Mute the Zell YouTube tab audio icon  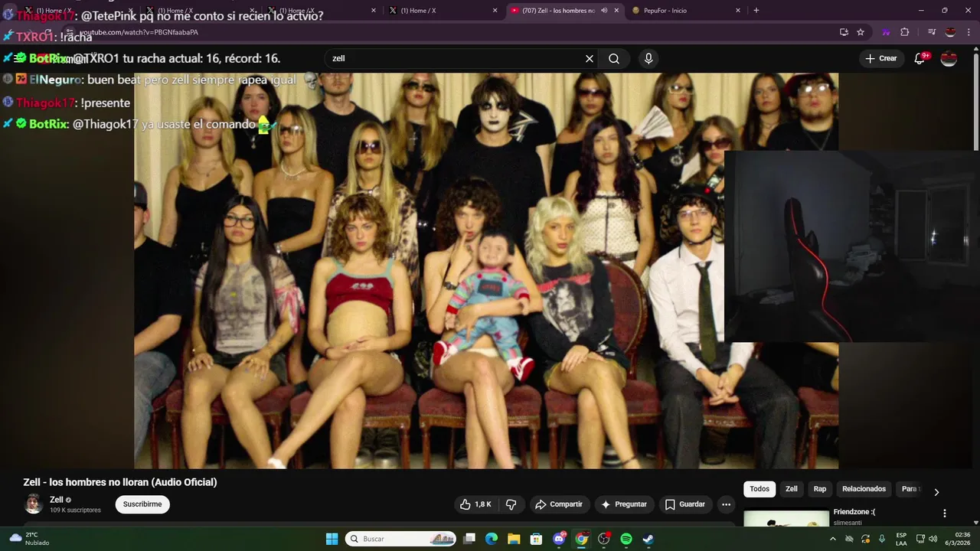[604, 11]
